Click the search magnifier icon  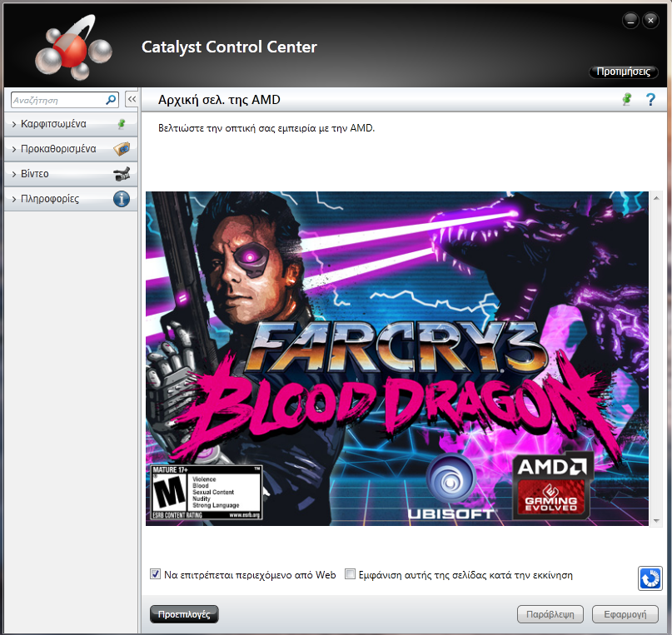point(111,100)
